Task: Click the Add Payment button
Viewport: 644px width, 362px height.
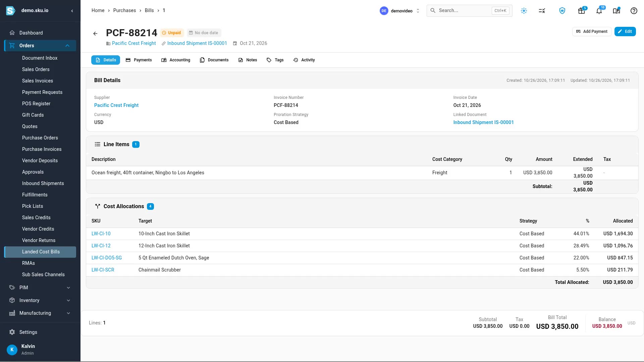Action: (592, 32)
